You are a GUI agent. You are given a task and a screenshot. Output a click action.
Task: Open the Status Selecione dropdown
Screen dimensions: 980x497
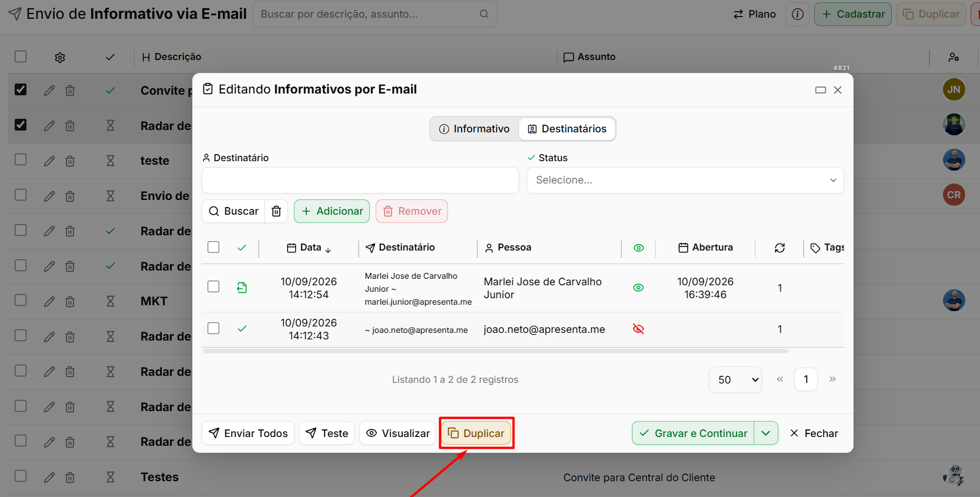coord(685,180)
